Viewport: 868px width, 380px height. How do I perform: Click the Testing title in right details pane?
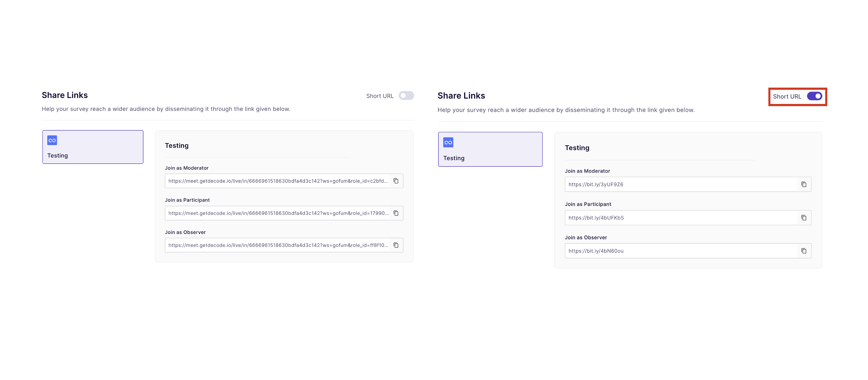(577, 148)
